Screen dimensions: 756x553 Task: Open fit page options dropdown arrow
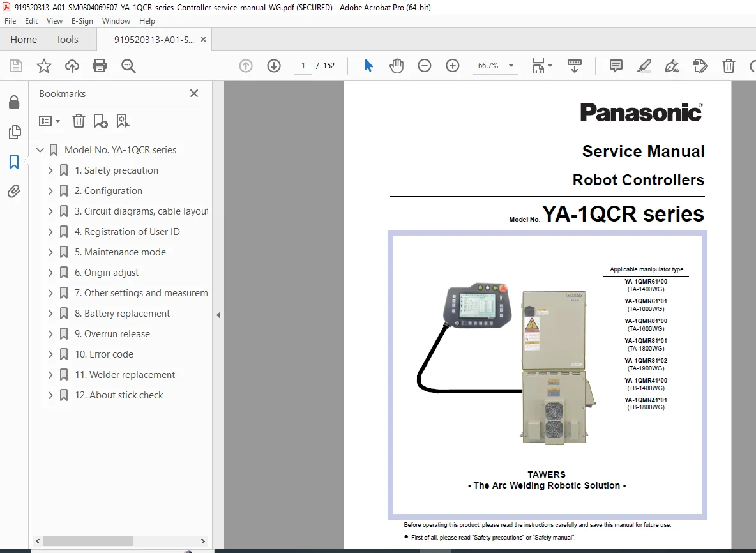click(550, 66)
